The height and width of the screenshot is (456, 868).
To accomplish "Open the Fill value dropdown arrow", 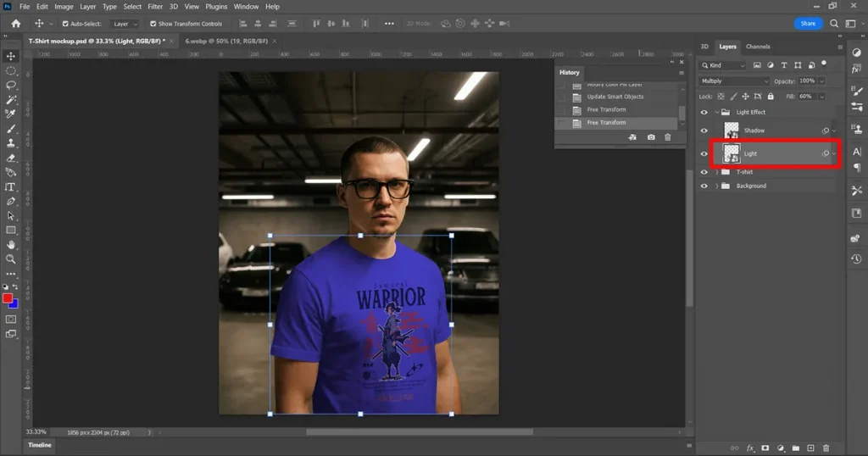I will pyautogui.click(x=821, y=97).
